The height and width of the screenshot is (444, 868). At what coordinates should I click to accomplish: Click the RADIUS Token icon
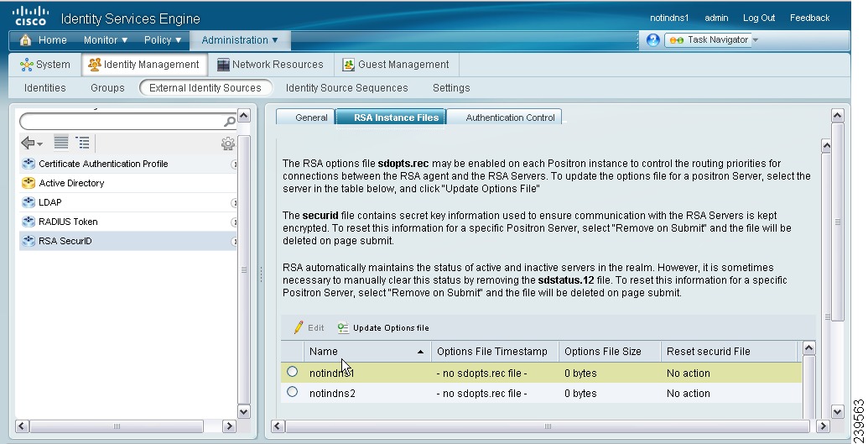coord(29,222)
